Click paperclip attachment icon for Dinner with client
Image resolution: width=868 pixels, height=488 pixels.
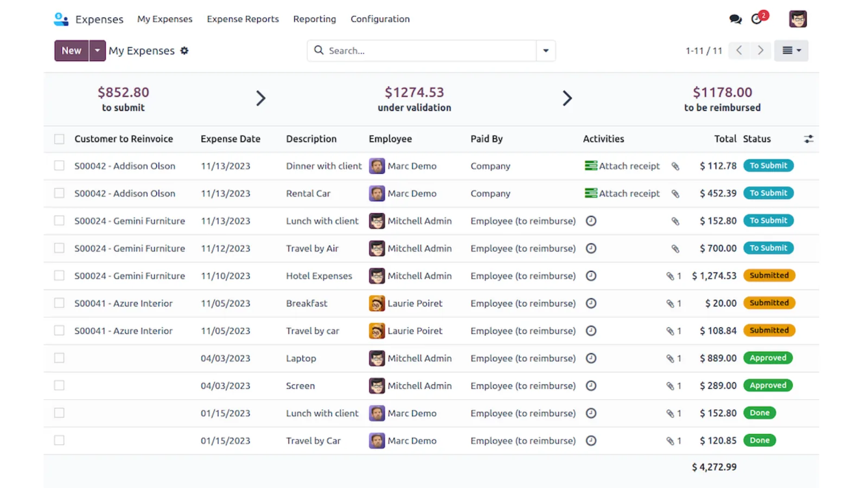pos(675,166)
